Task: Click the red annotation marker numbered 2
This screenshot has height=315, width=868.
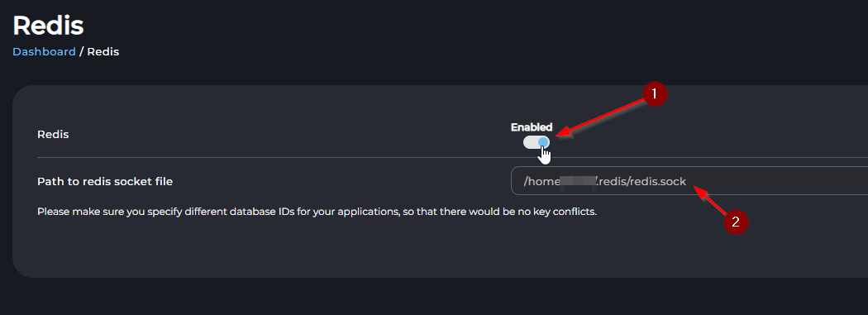Action: coord(736,222)
